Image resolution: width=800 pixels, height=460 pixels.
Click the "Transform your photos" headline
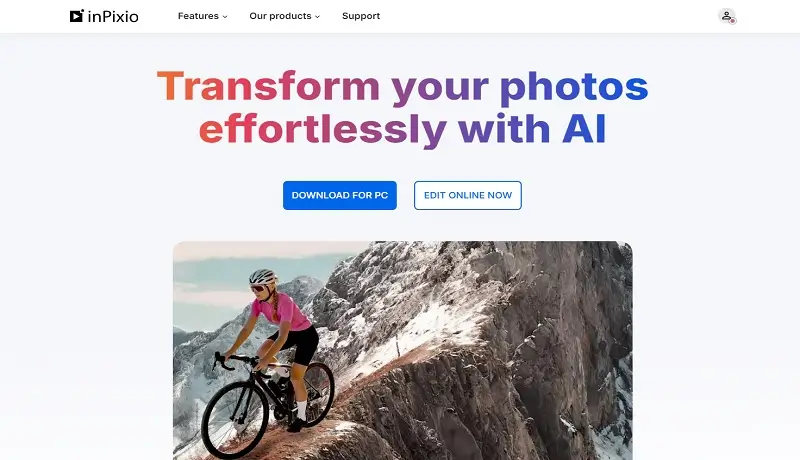[403, 87]
